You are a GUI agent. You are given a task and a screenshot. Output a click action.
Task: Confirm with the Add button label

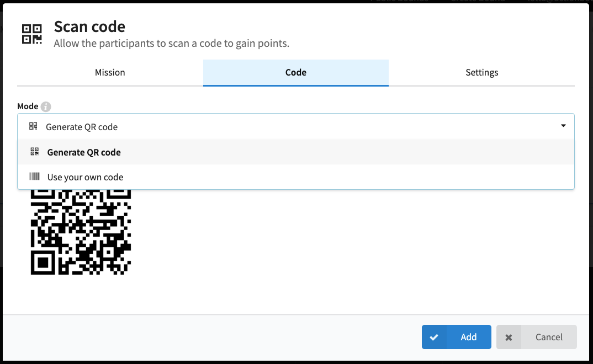(469, 337)
